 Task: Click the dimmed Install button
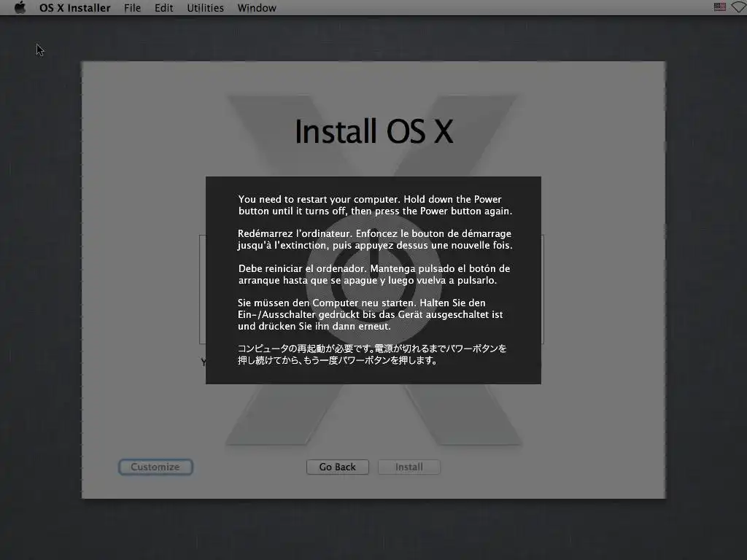click(409, 467)
